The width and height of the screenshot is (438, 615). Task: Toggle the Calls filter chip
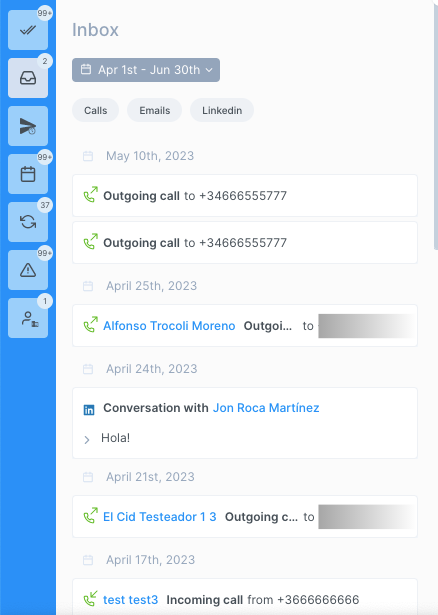[95, 110]
